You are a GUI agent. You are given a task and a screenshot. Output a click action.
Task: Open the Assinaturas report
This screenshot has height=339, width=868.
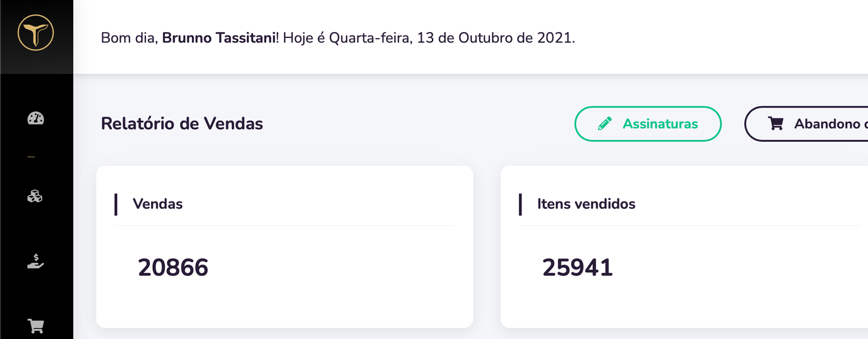click(660, 124)
